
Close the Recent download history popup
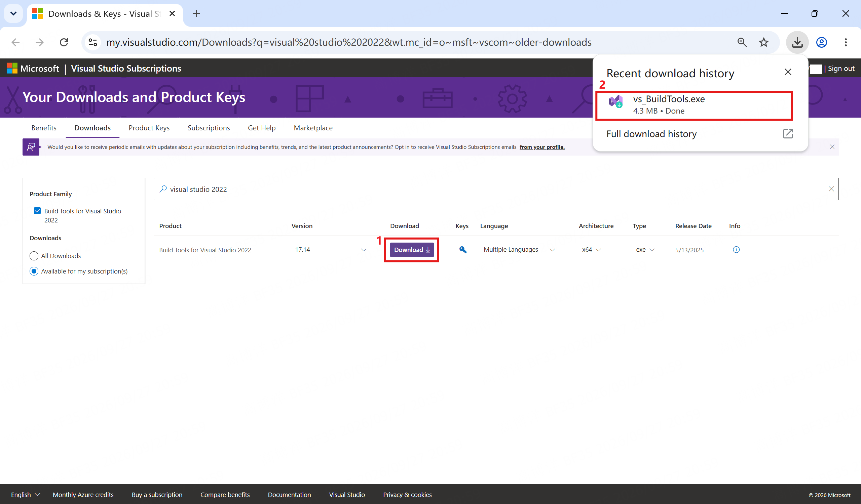tap(788, 72)
